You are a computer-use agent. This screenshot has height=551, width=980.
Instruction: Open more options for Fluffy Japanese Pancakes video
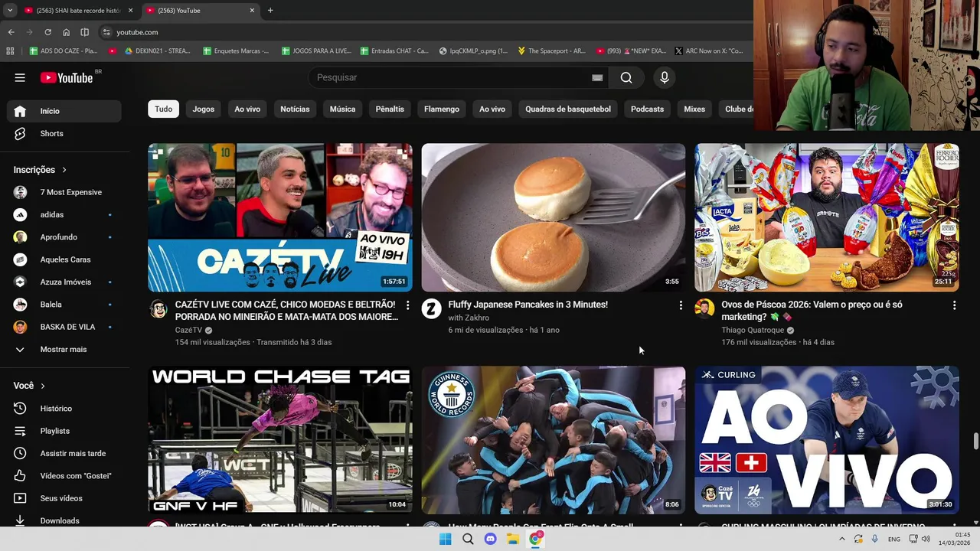[x=681, y=305]
